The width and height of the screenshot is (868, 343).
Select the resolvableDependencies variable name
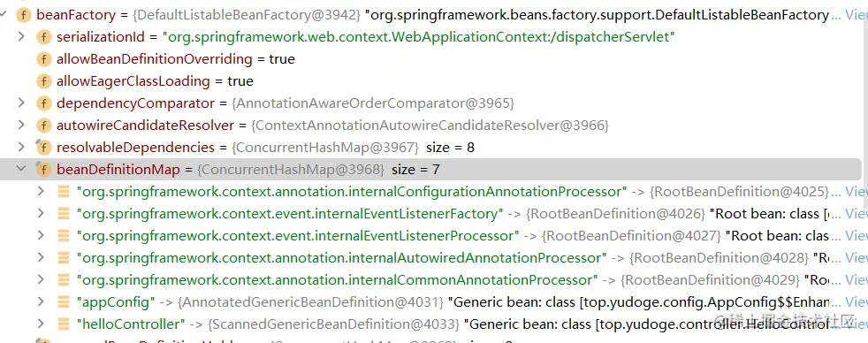coord(135,148)
